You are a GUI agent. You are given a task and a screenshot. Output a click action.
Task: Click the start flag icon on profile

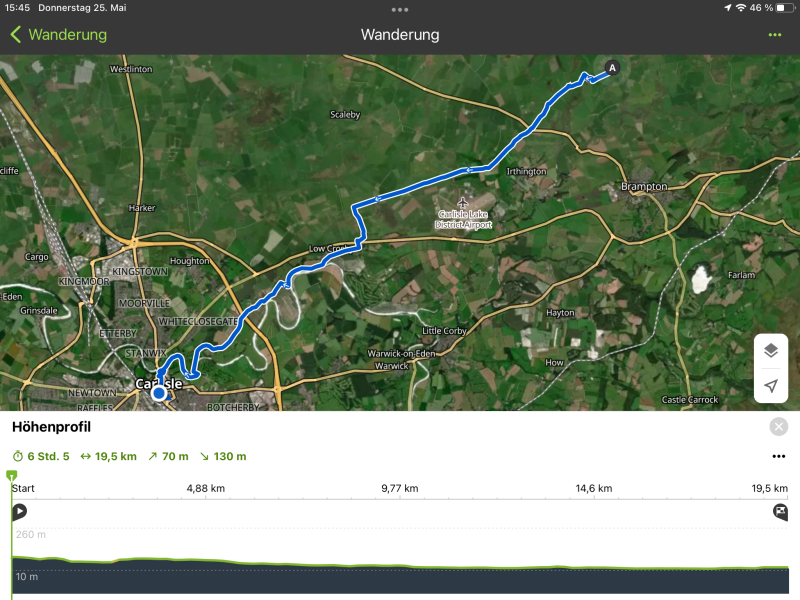pyautogui.click(x=19, y=512)
